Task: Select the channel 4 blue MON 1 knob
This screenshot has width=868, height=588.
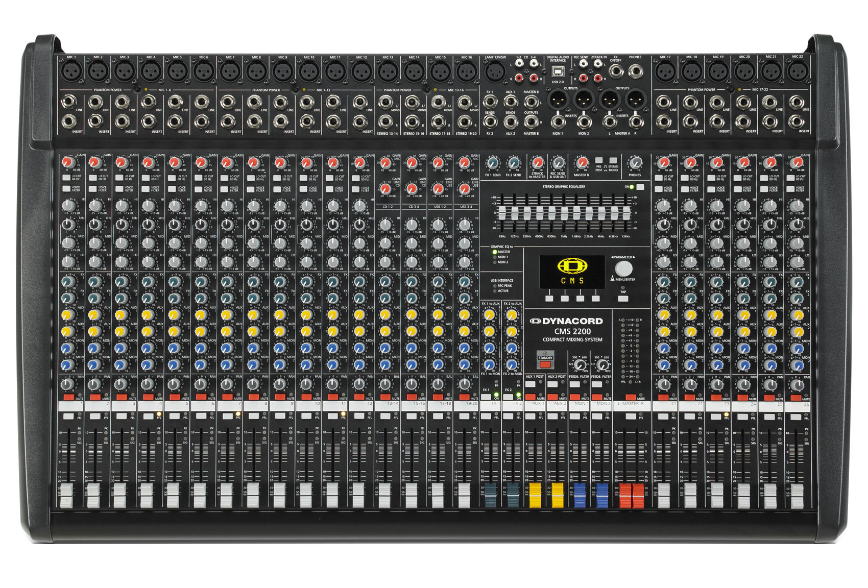Action: coord(147,348)
